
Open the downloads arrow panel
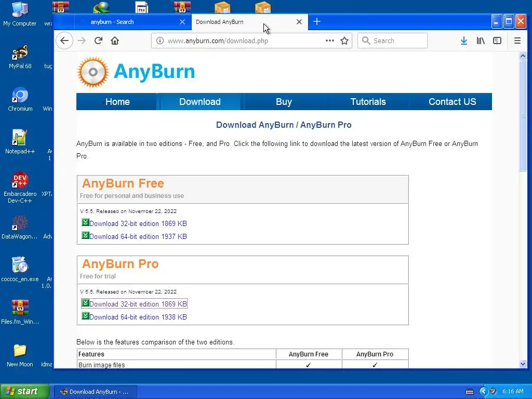pyautogui.click(x=464, y=41)
